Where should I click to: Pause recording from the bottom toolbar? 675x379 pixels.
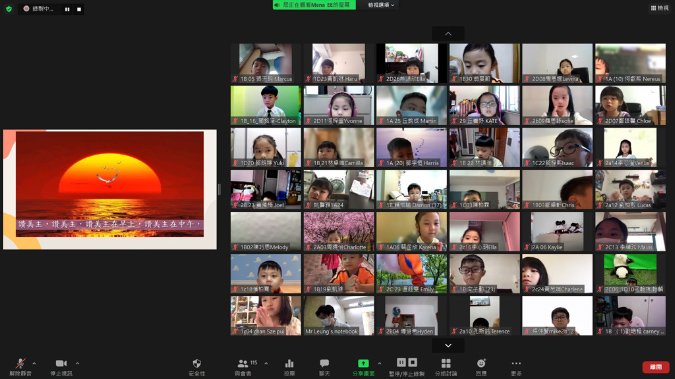(401, 363)
